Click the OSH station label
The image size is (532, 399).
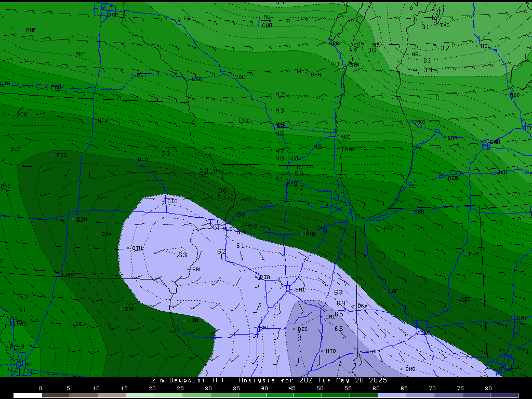(315, 75)
